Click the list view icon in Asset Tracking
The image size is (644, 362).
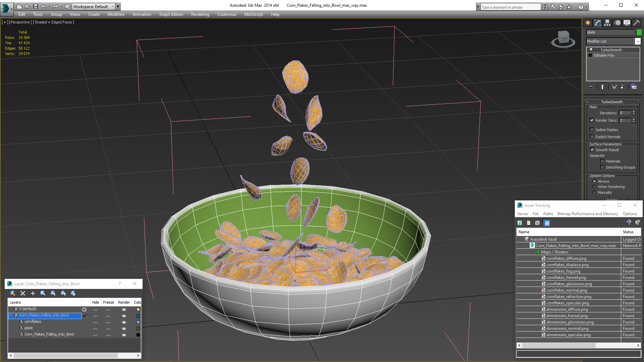(529, 223)
